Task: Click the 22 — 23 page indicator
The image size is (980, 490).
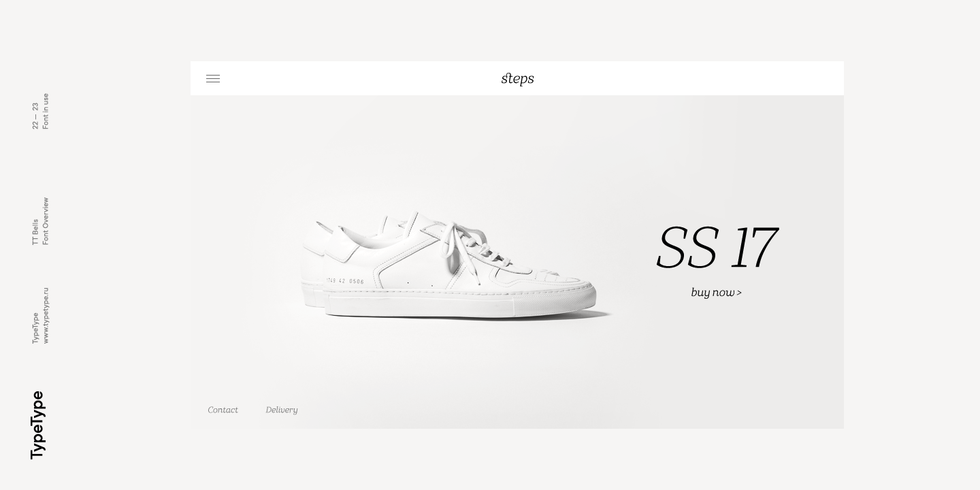Action: [35, 116]
